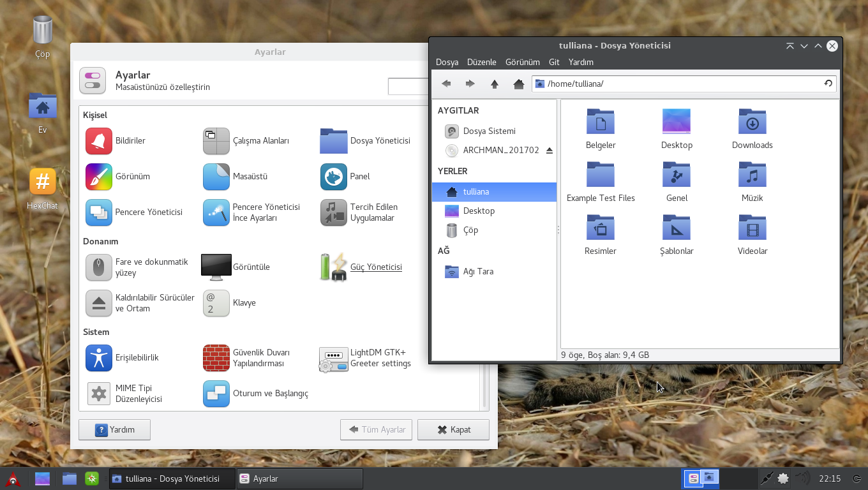The image size is (868, 490).
Task: Click the Yardım button in Ayarlar
Action: 114,430
